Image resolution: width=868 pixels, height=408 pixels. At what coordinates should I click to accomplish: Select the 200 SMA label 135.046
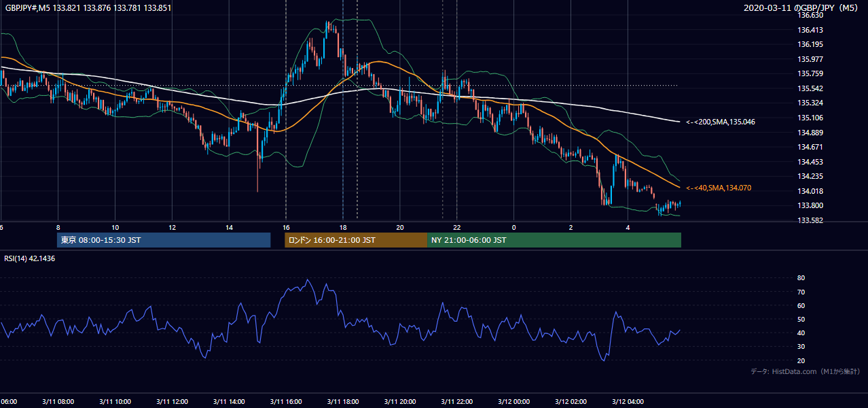coord(720,122)
